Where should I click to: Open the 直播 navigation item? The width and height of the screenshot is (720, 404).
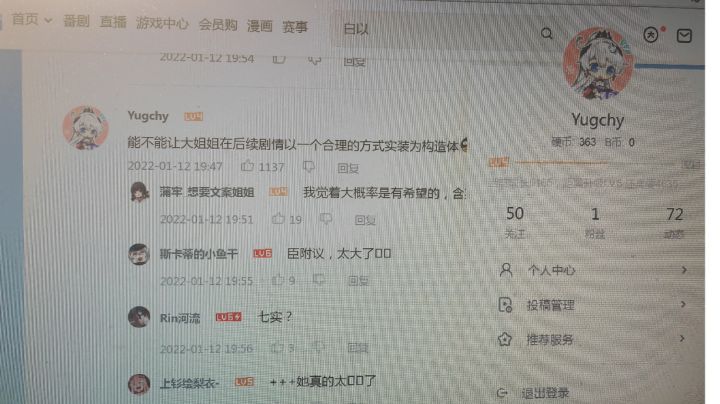click(113, 22)
